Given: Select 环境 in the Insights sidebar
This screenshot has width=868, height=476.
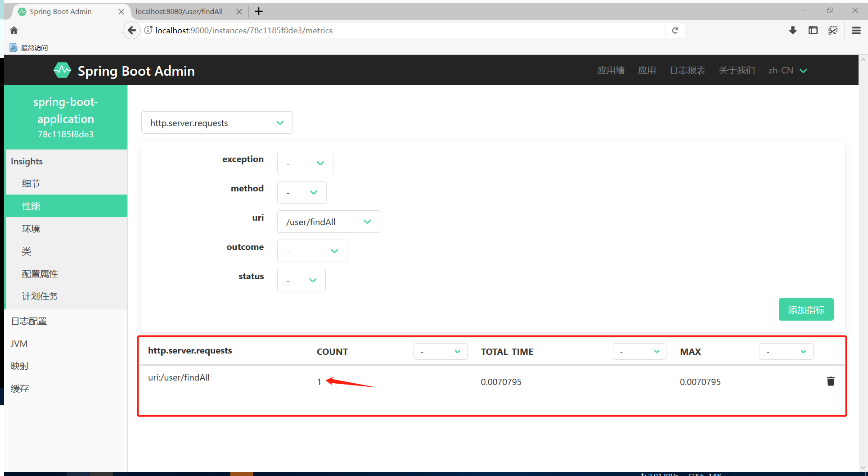Looking at the screenshot, I should [x=67, y=228].
